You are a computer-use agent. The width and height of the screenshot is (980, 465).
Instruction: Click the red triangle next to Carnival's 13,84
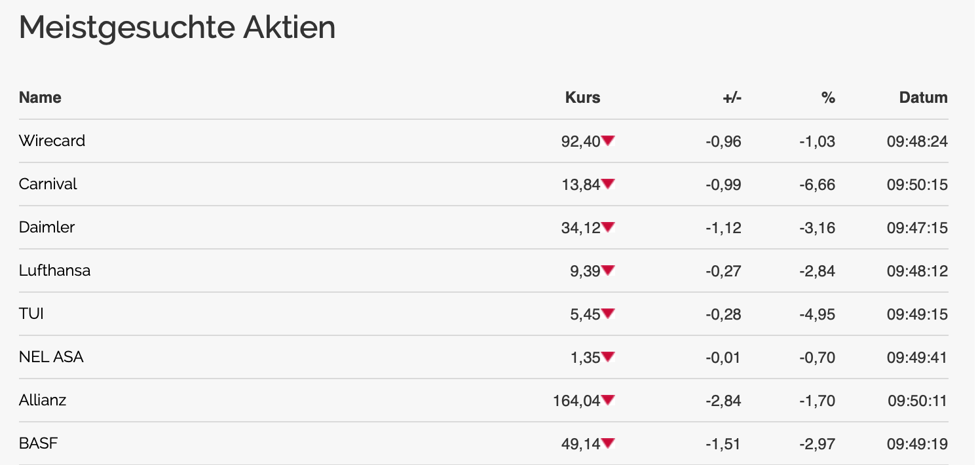pos(608,183)
